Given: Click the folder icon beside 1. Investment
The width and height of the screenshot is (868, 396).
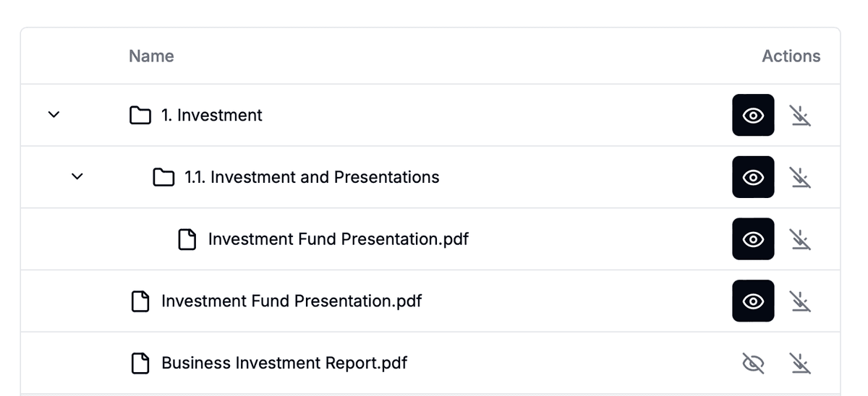Looking at the screenshot, I should click(x=140, y=116).
